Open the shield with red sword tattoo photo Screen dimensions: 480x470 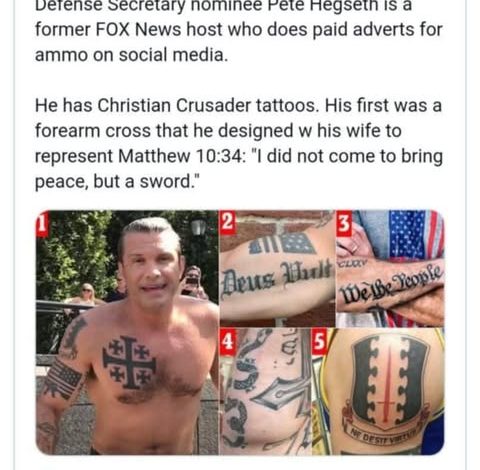(378, 391)
